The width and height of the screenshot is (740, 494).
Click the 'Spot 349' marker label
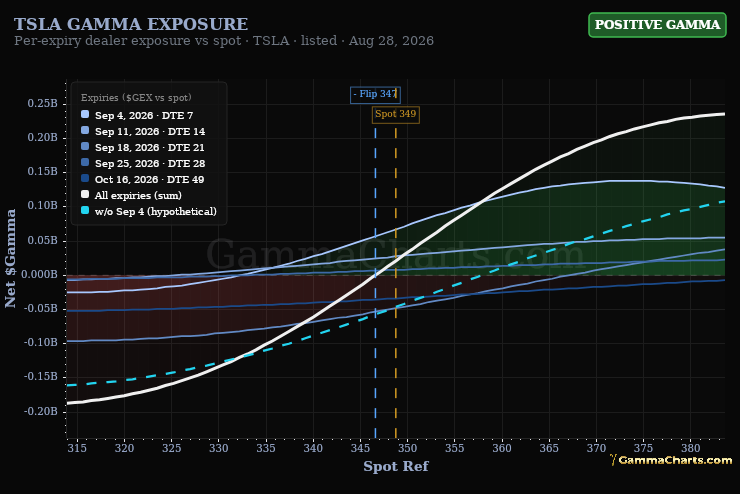coord(395,114)
